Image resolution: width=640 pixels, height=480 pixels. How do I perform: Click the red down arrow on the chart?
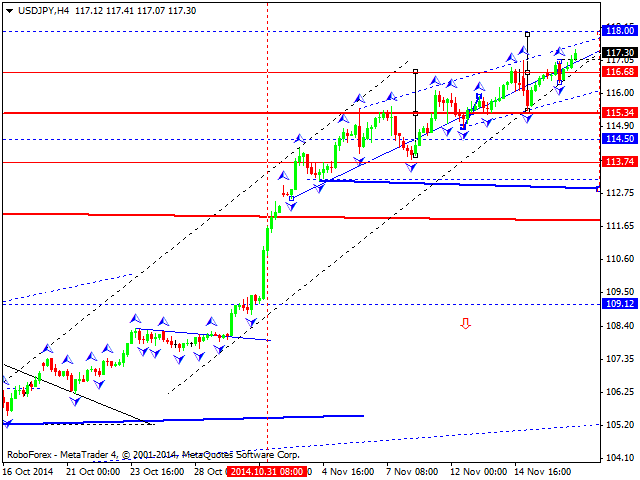click(465, 323)
